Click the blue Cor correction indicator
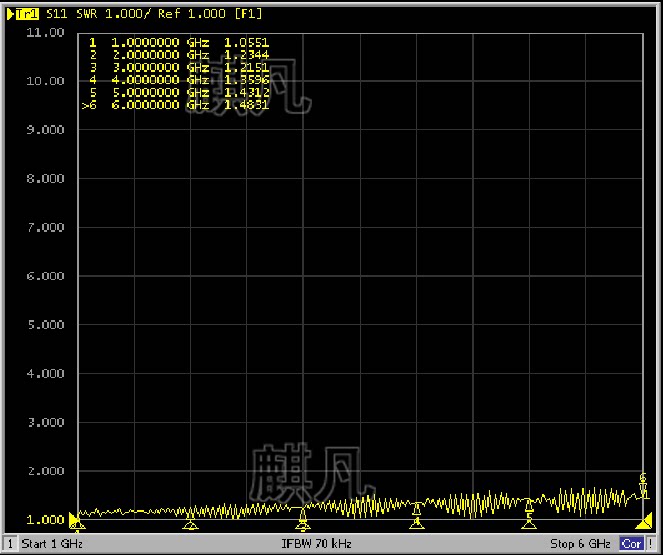 tap(631, 544)
